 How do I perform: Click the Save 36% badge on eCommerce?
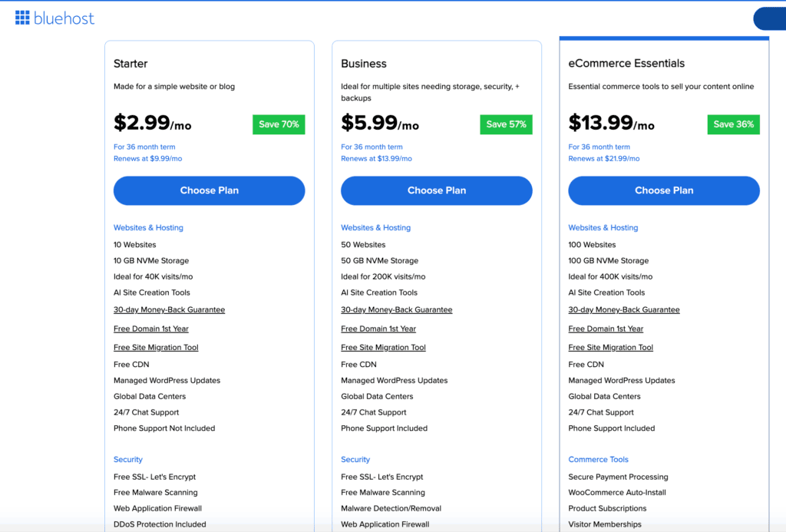(x=733, y=124)
